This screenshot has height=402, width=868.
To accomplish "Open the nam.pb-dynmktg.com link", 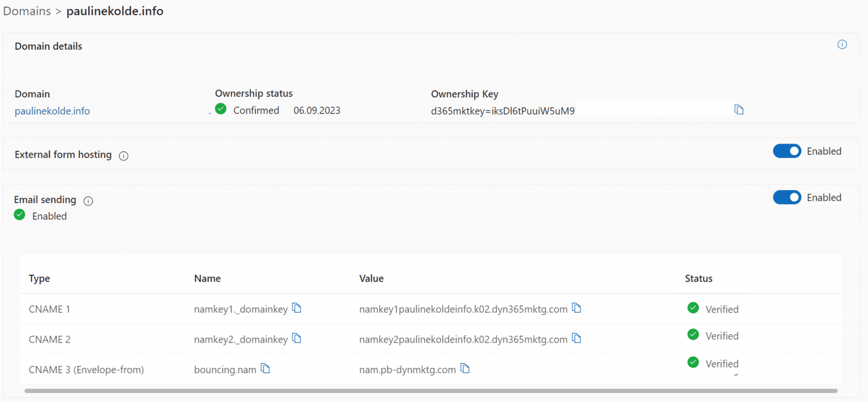I will (x=407, y=369).
